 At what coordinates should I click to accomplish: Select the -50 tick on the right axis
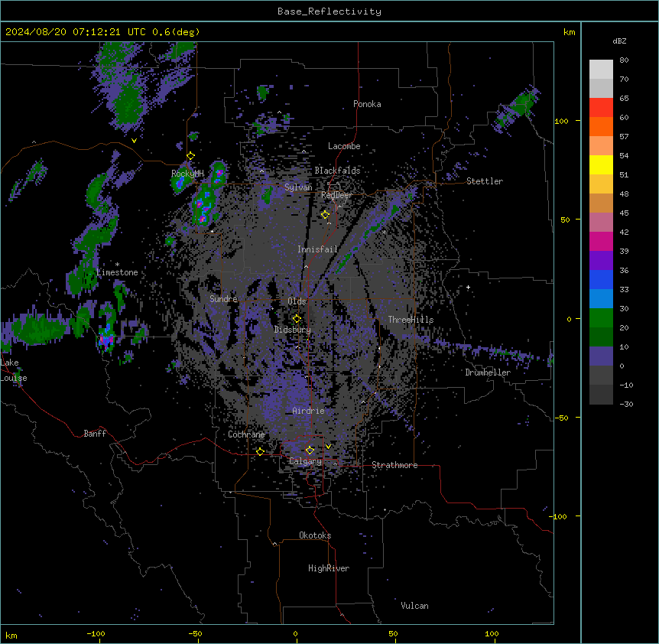coord(561,418)
